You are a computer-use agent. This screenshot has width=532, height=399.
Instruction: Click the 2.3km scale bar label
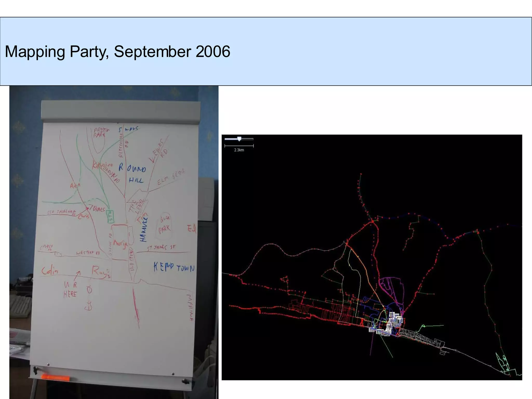point(239,150)
